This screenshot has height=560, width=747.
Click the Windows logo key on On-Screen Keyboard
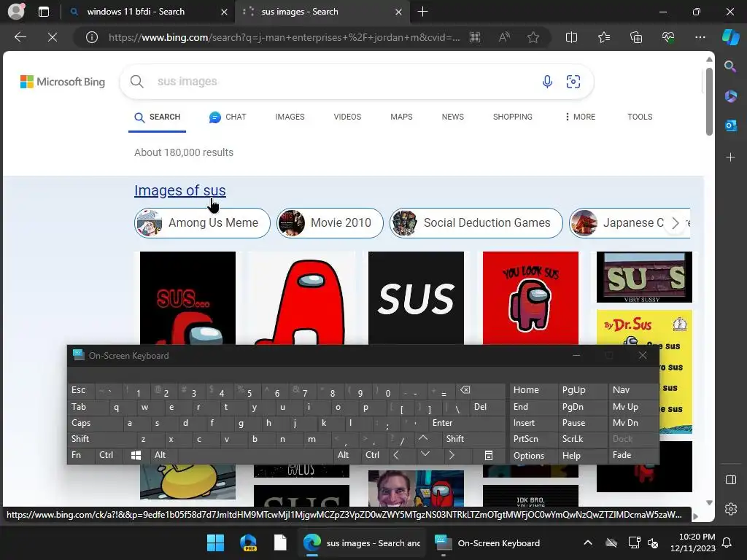click(x=136, y=455)
